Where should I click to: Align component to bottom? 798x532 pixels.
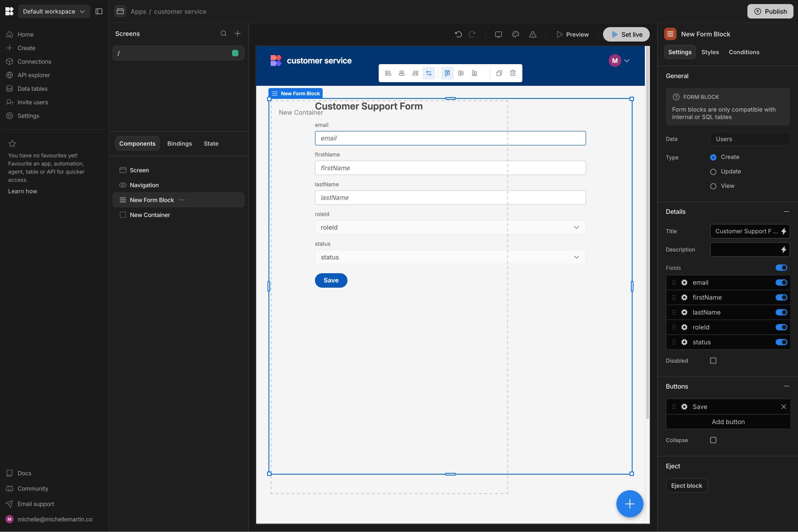[x=474, y=73]
